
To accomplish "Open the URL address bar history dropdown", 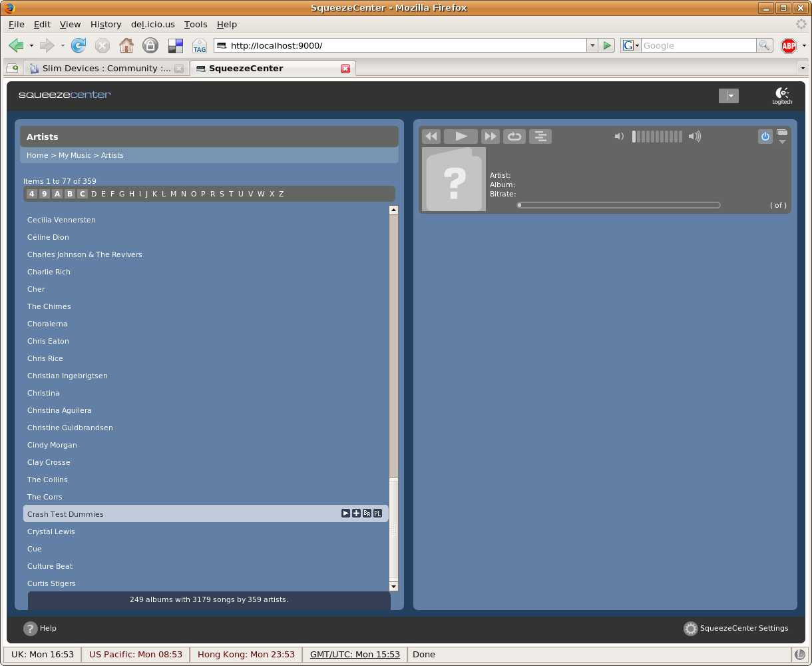I will (592, 45).
